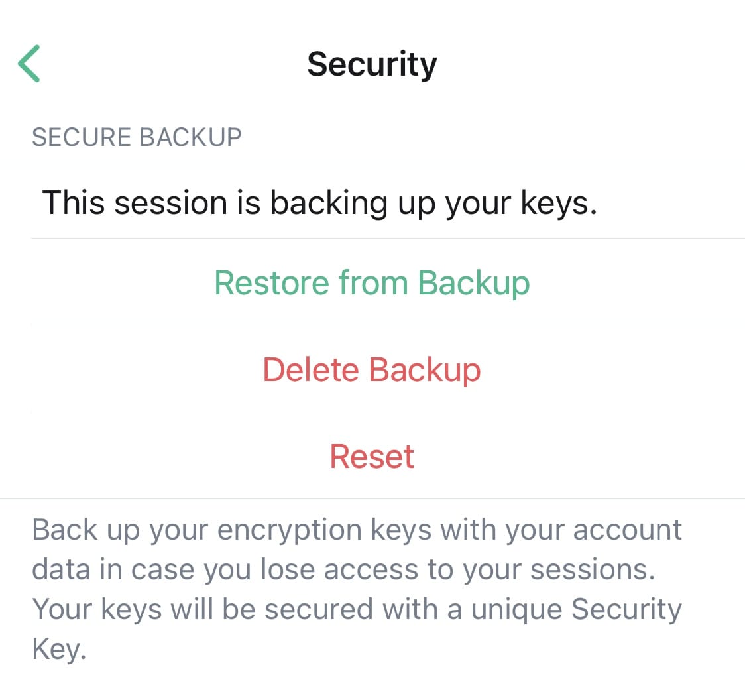Choose Delete Backup from the list
The width and height of the screenshot is (745, 700).
(x=372, y=369)
